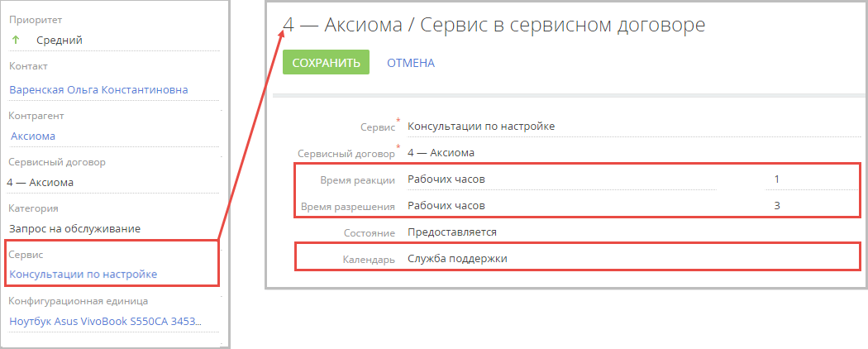This screenshot has width=868, height=349.
Task: Click the Приоритет label
Action: pos(36,20)
